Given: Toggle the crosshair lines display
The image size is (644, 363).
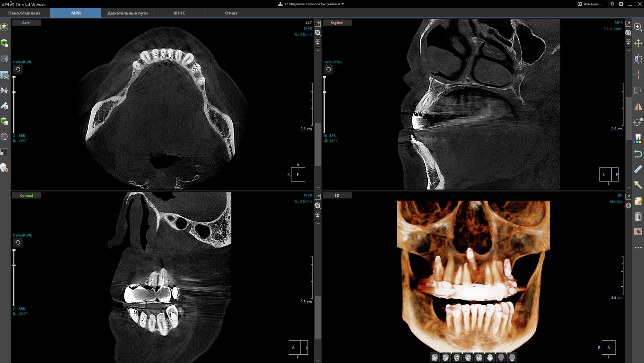Looking at the screenshot, I should [638, 75].
